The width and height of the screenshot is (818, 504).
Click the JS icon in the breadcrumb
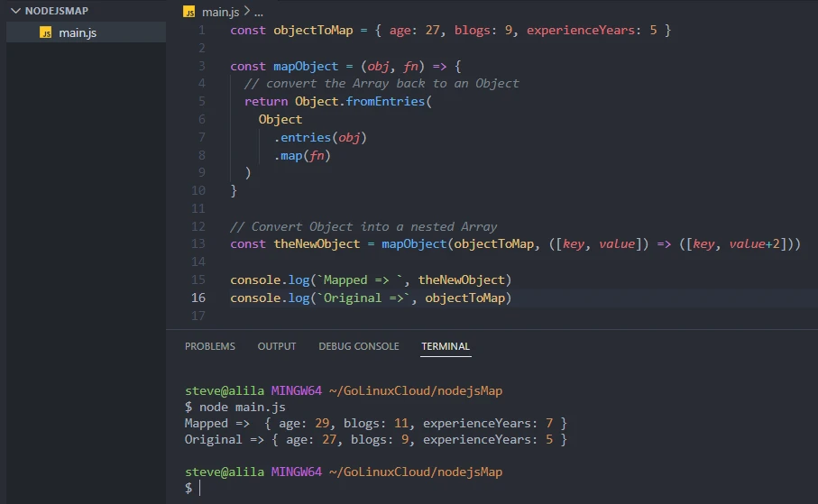[188, 13]
